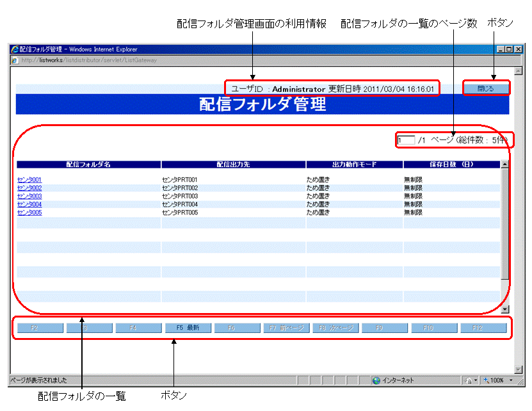Click the F2 function button
The image size is (532, 411).
click(x=39, y=328)
